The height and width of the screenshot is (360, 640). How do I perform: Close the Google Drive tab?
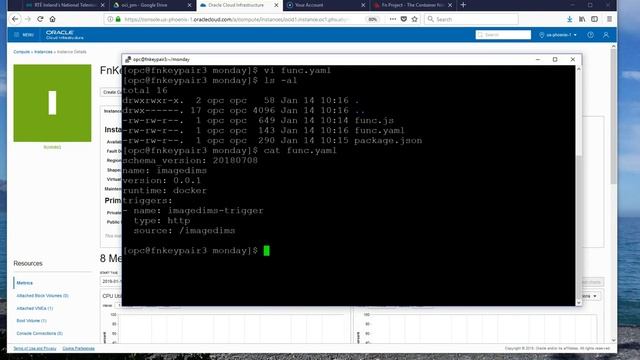click(x=189, y=5)
